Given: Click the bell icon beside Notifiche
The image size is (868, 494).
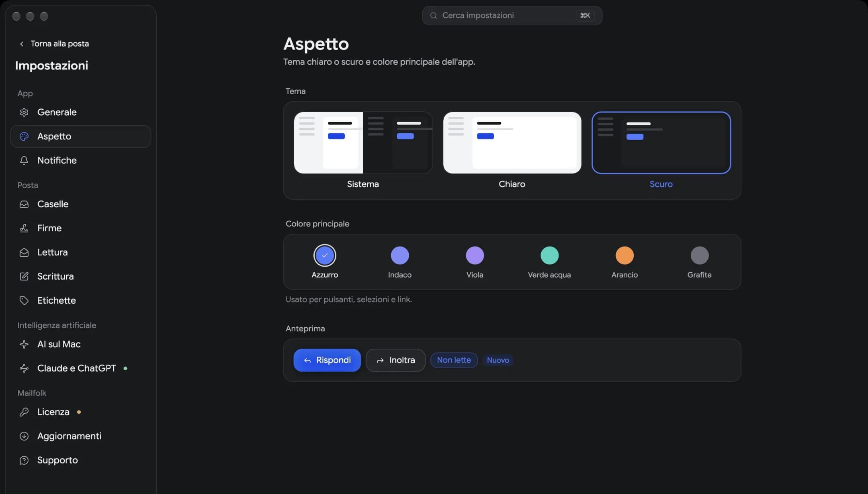Looking at the screenshot, I should tap(24, 160).
